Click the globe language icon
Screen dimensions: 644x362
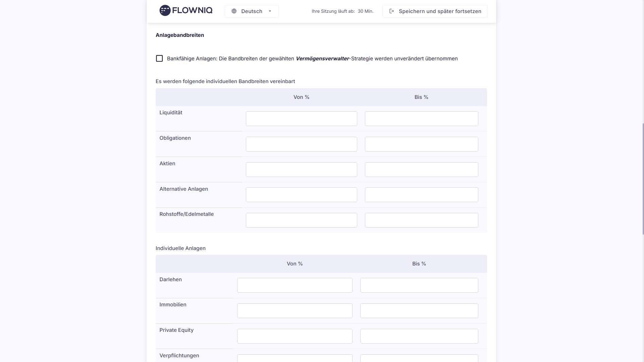[x=234, y=11]
